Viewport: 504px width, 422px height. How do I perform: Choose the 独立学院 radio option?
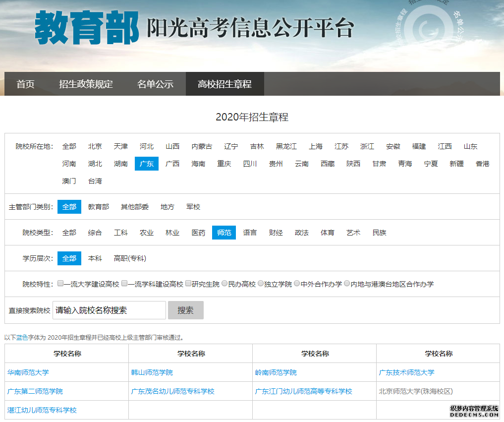point(261,283)
